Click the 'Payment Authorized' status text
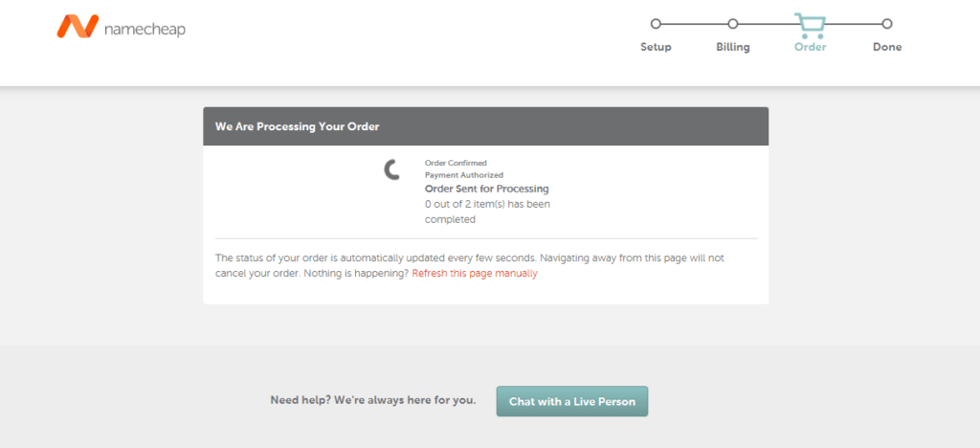The image size is (980, 448). (462, 175)
